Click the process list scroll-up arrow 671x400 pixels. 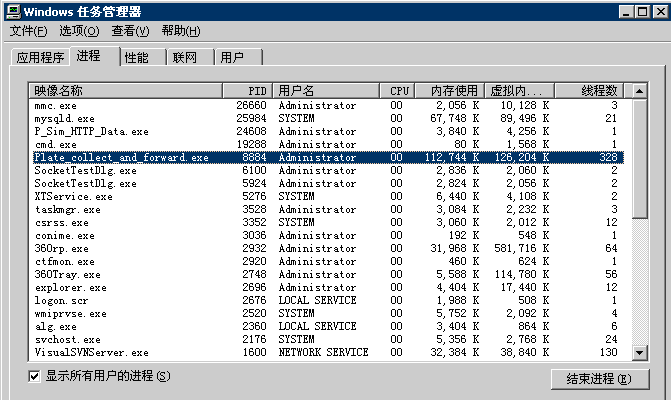(x=640, y=91)
